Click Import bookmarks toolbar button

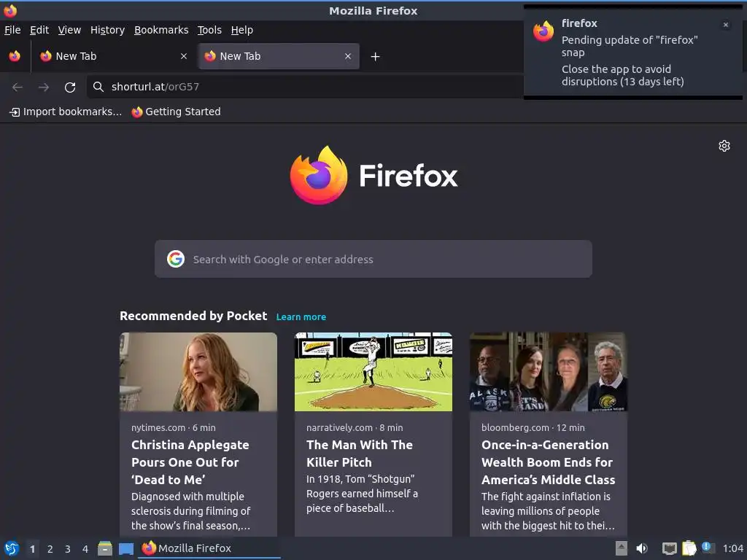tap(66, 112)
